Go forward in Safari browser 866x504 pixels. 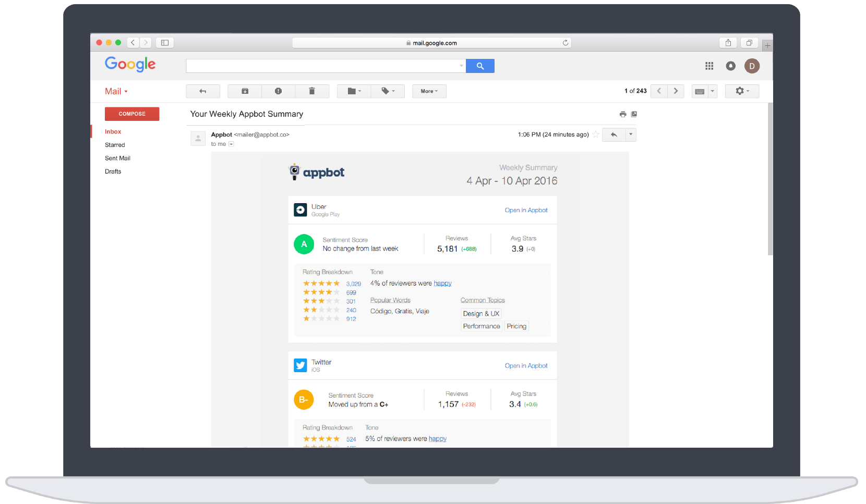click(146, 43)
